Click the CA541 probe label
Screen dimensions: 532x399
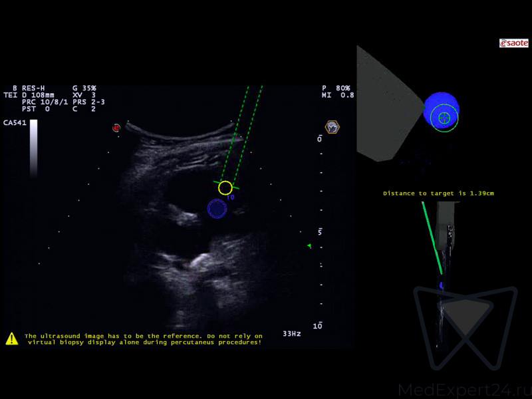click(14, 123)
